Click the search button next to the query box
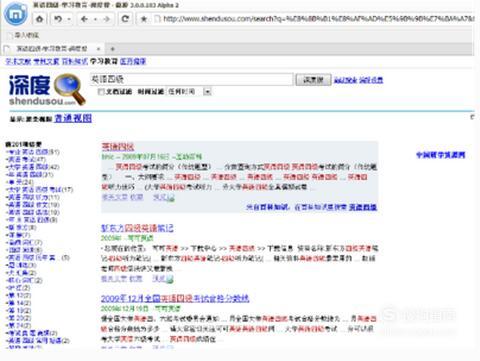 [x=313, y=80]
